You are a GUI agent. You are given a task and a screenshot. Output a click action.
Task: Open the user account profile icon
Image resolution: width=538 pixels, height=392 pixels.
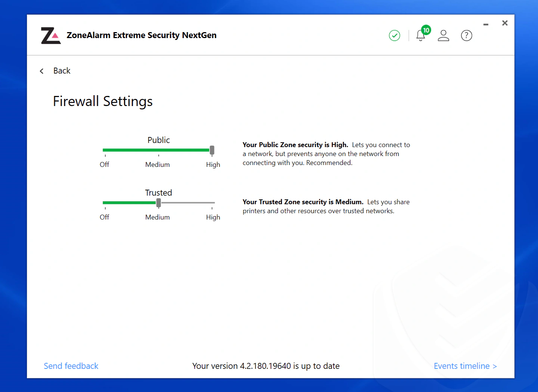click(443, 35)
